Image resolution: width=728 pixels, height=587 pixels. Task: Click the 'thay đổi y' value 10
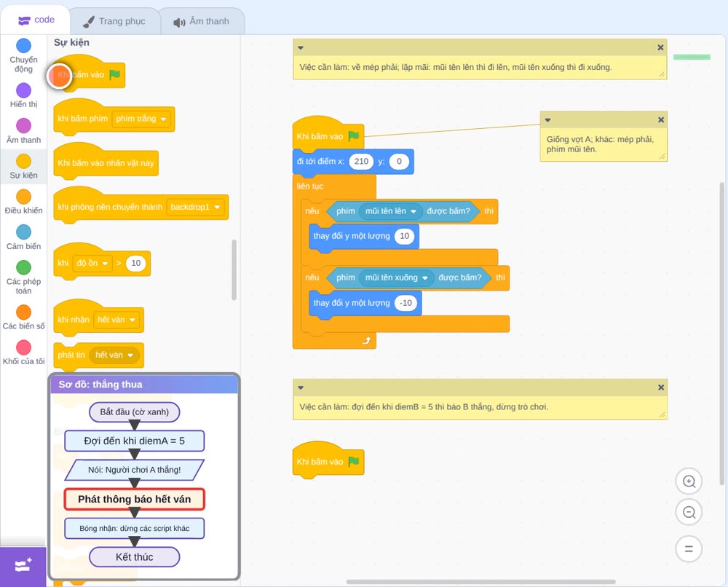[x=404, y=236]
